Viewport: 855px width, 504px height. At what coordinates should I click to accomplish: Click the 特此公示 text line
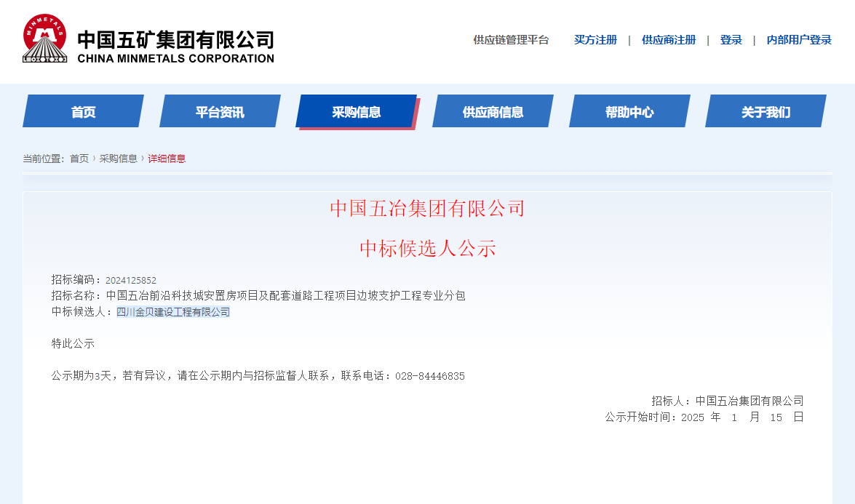click(x=73, y=344)
